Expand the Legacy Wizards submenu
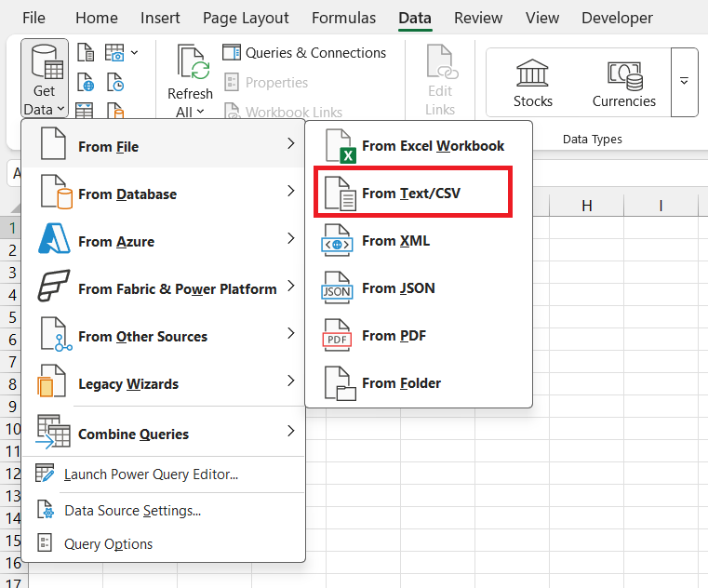Image resolution: width=708 pixels, height=588 pixels. [x=164, y=381]
